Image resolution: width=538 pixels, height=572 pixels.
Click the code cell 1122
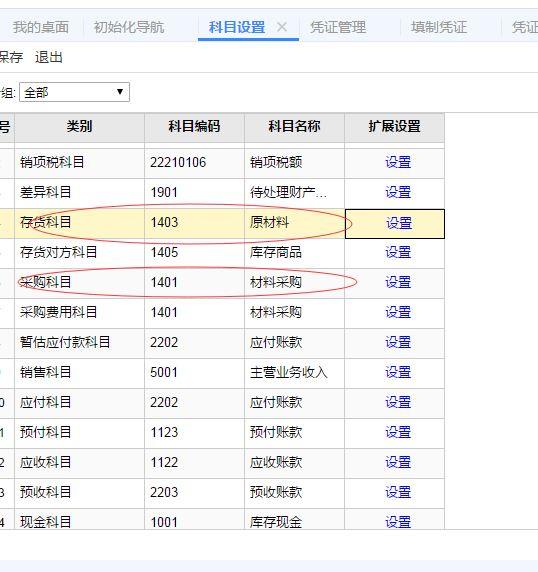click(x=194, y=463)
